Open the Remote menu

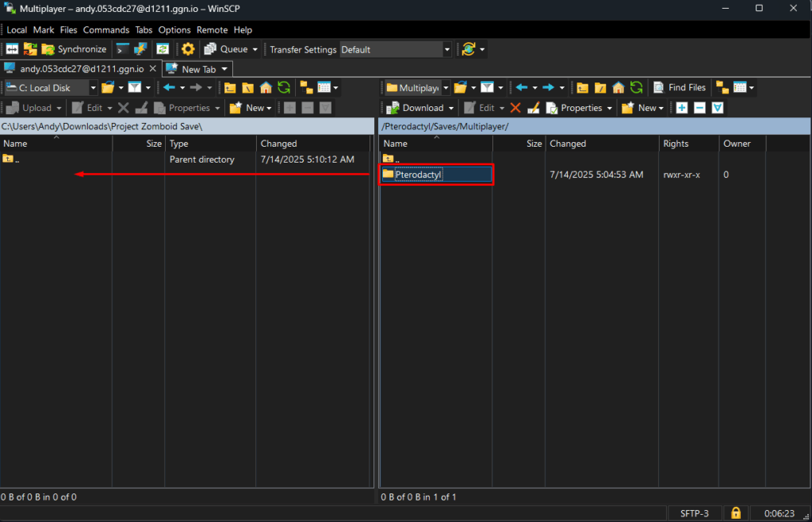tap(212, 30)
